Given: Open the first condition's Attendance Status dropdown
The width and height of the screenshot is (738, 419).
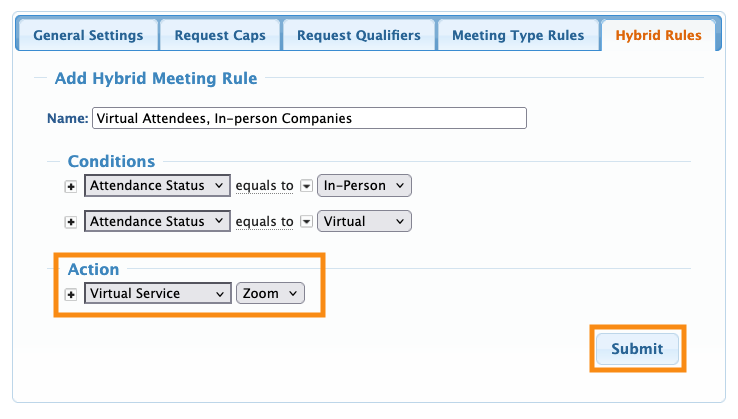Looking at the screenshot, I should click(x=158, y=186).
